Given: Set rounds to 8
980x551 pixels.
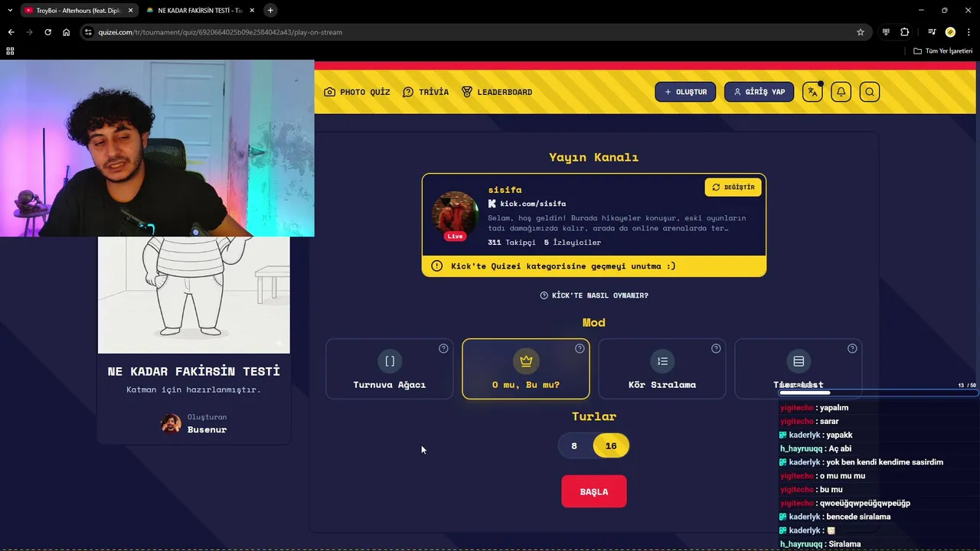Looking at the screenshot, I should tap(574, 445).
